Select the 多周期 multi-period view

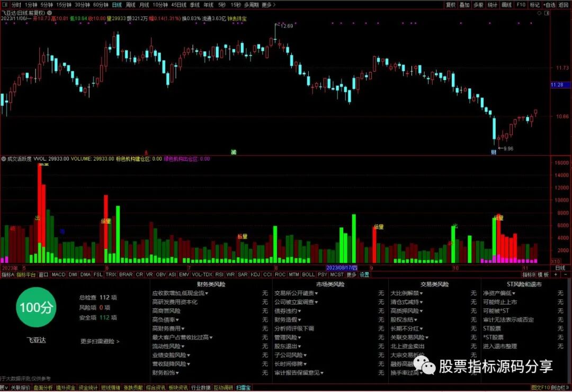tap(252, 5)
